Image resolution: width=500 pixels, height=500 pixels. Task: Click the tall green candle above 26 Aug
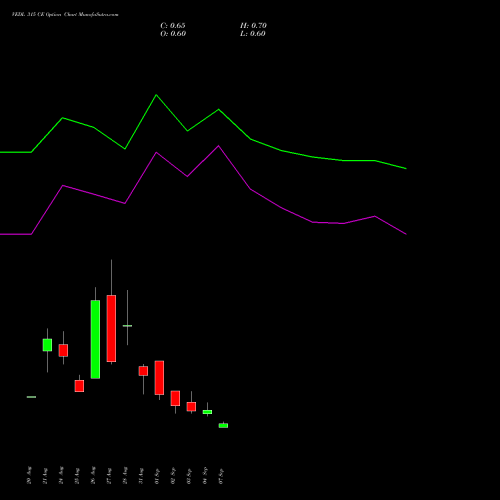[x=95, y=339]
